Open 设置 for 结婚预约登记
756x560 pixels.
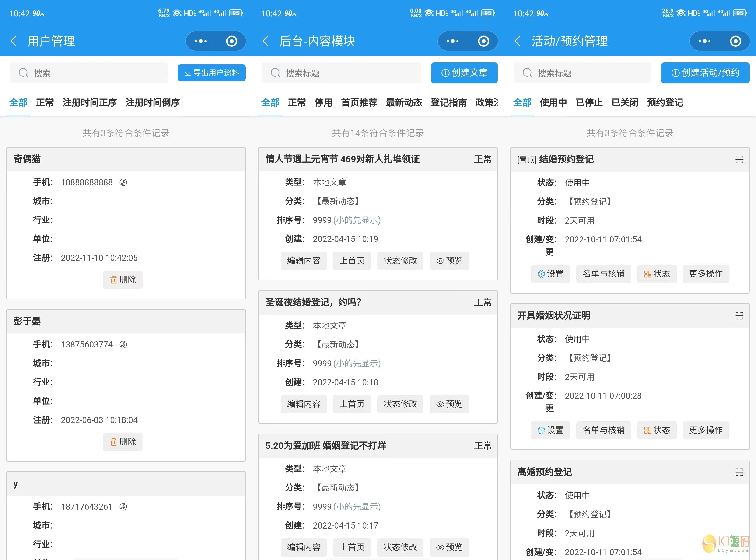pos(550,274)
